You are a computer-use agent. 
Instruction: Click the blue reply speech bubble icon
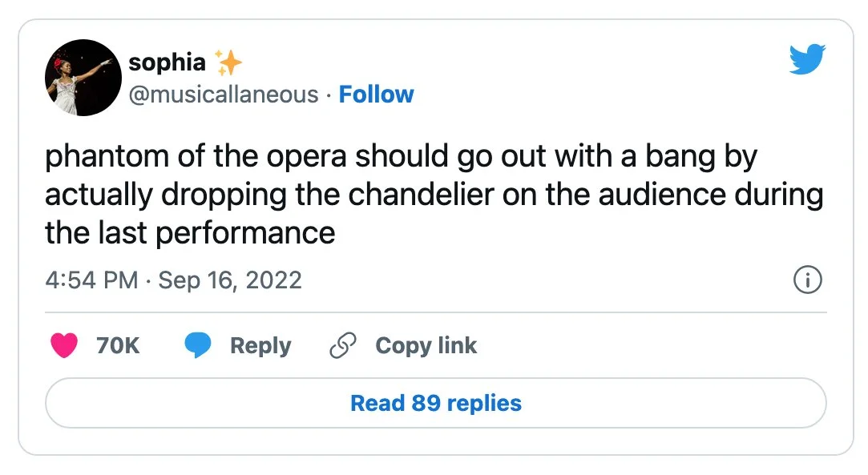(198, 345)
